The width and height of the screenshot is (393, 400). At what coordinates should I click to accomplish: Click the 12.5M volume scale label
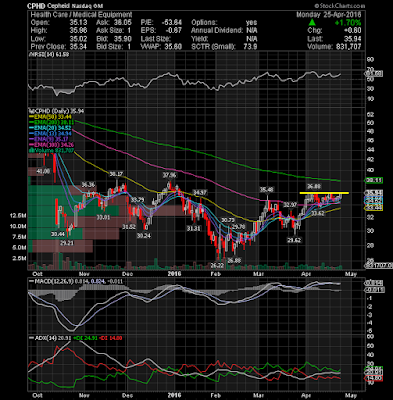pyautogui.click(x=18, y=216)
